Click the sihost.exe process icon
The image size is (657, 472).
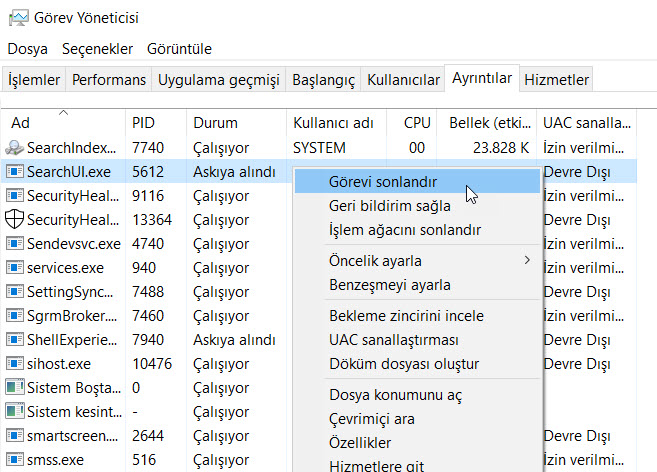pyautogui.click(x=15, y=363)
